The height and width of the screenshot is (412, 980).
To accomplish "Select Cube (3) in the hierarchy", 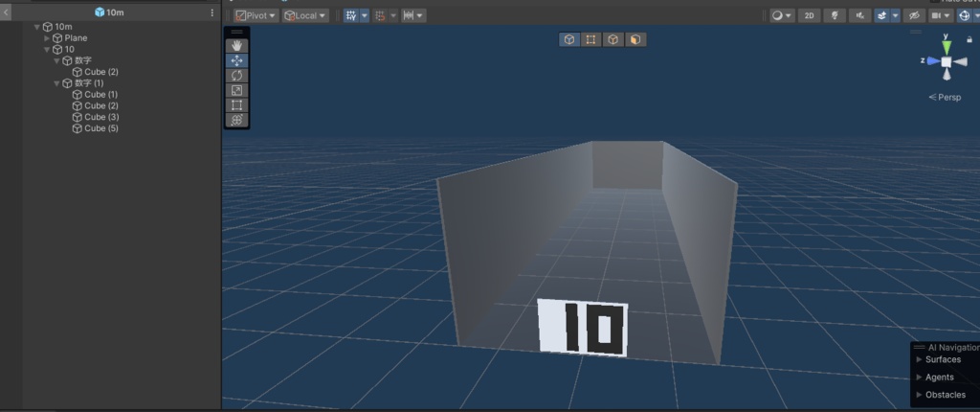I will pyautogui.click(x=101, y=117).
